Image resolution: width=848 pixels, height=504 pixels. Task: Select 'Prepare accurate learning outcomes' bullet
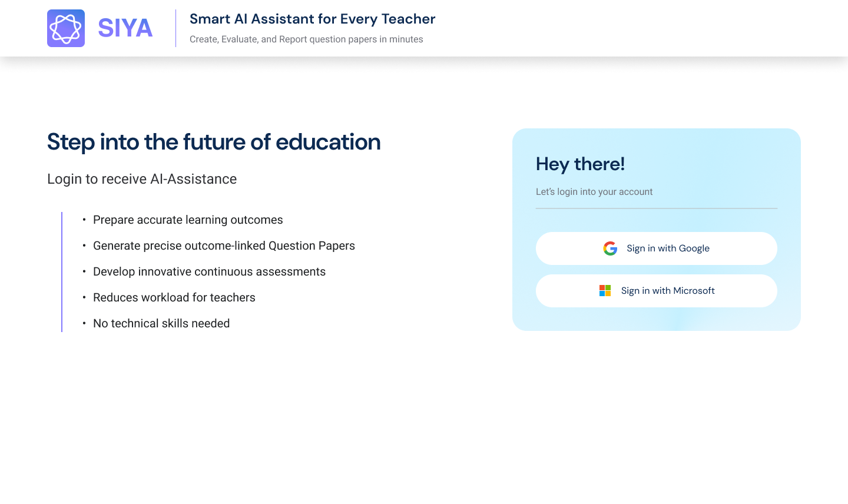click(188, 220)
